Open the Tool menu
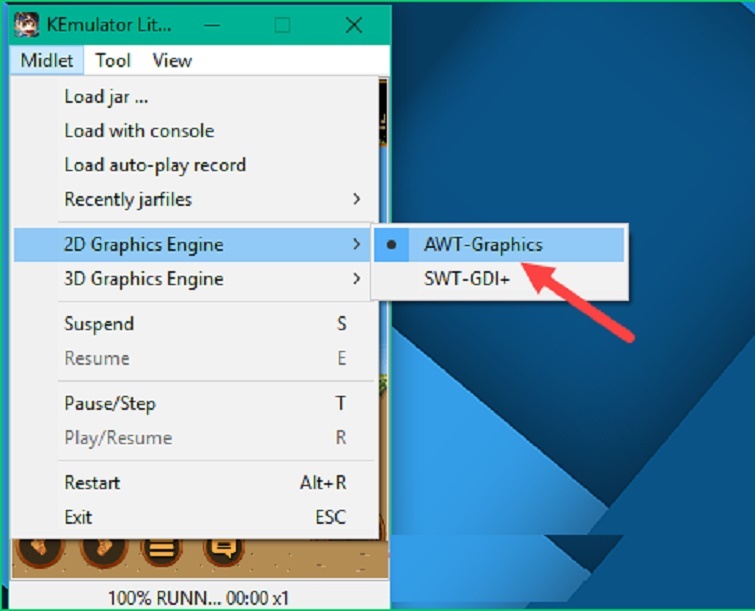 tap(113, 60)
